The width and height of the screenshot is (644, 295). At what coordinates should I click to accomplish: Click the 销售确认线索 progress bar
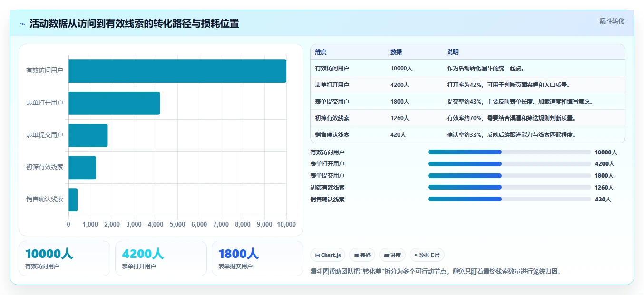(x=509, y=199)
